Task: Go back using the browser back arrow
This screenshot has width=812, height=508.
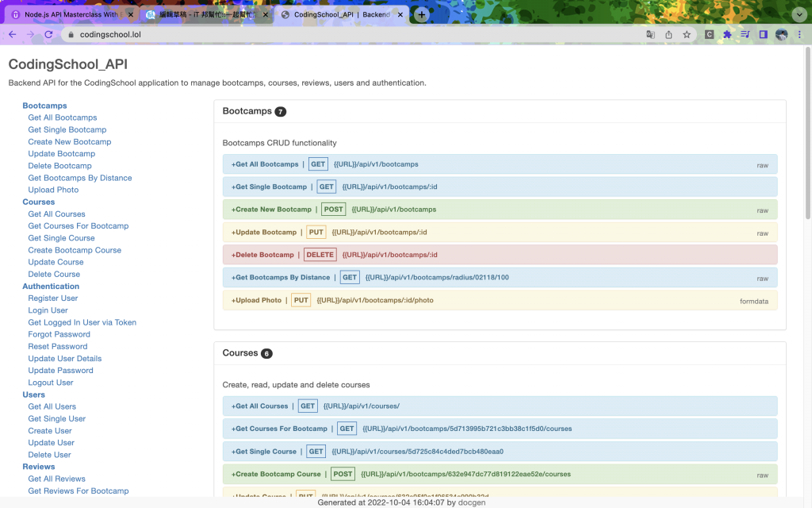Action: coord(13,34)
